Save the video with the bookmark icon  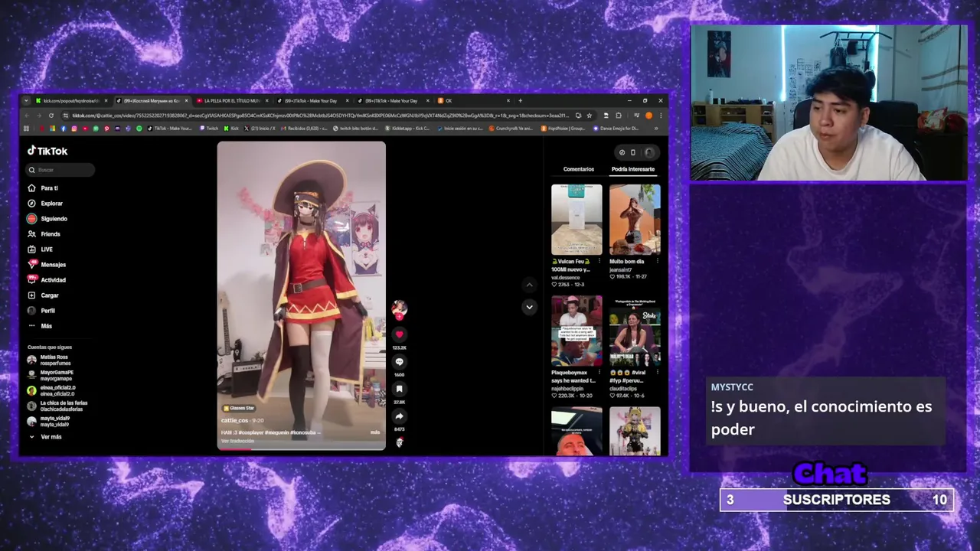[x=399, y=390]
